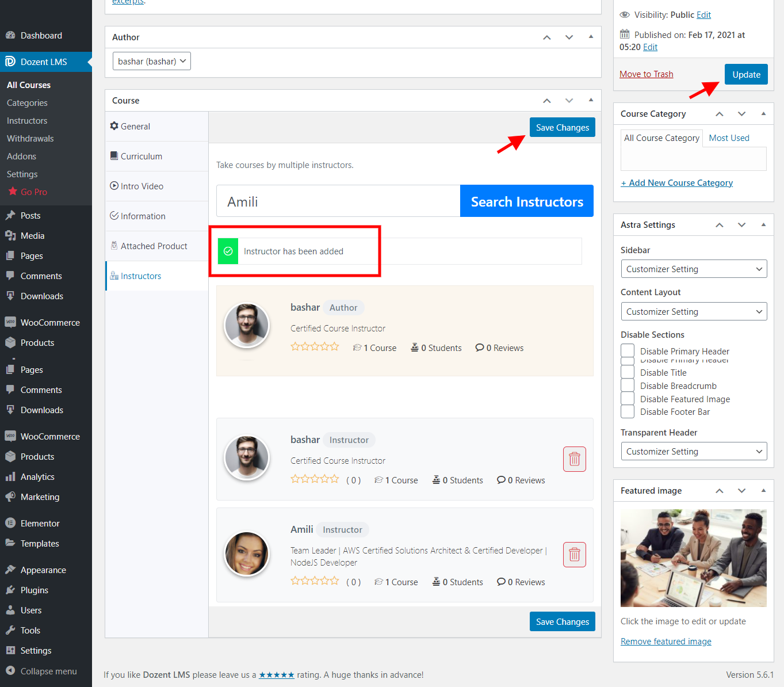Toggle the Author panel triangle
Image resolution: width=784 pixels, height=687 pixels.
pyautogui.click(x=591, y=37)
